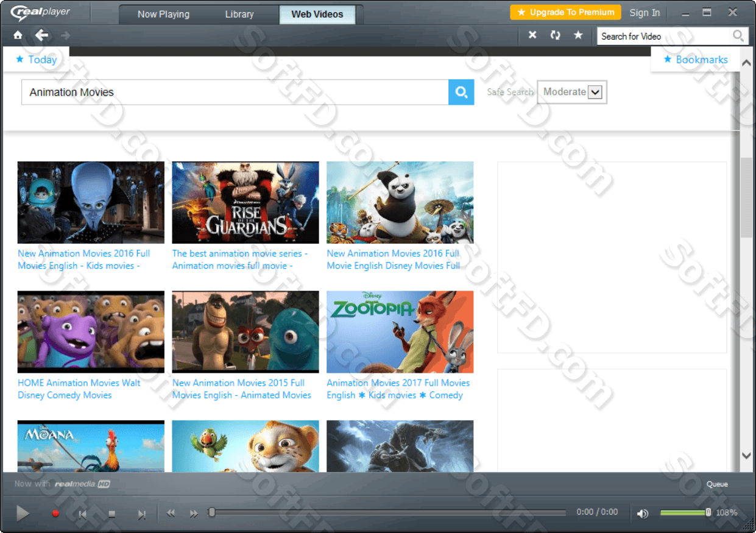
Task: Navigate forward with the right arrow
Action: pos(65,35)
